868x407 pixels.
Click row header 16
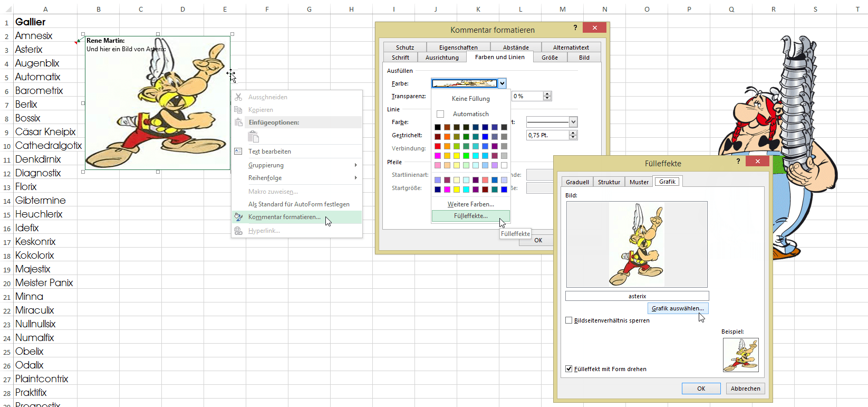pyautogui.click(x=7, y=228)
